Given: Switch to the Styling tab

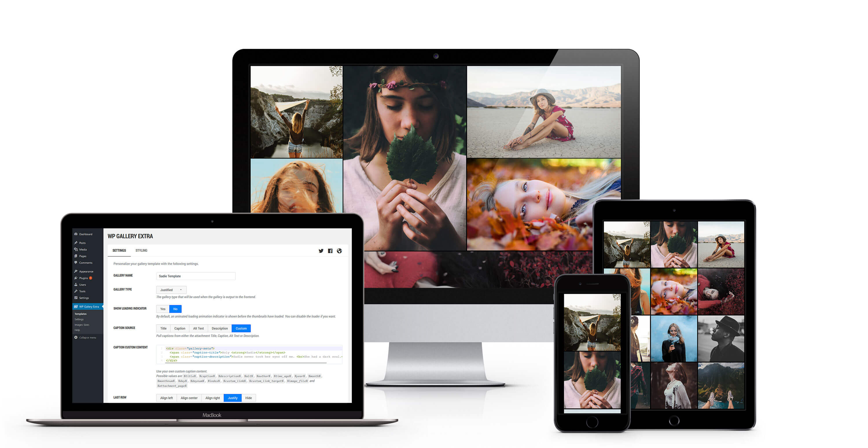Looking at the screenshot, I should 141,250.
